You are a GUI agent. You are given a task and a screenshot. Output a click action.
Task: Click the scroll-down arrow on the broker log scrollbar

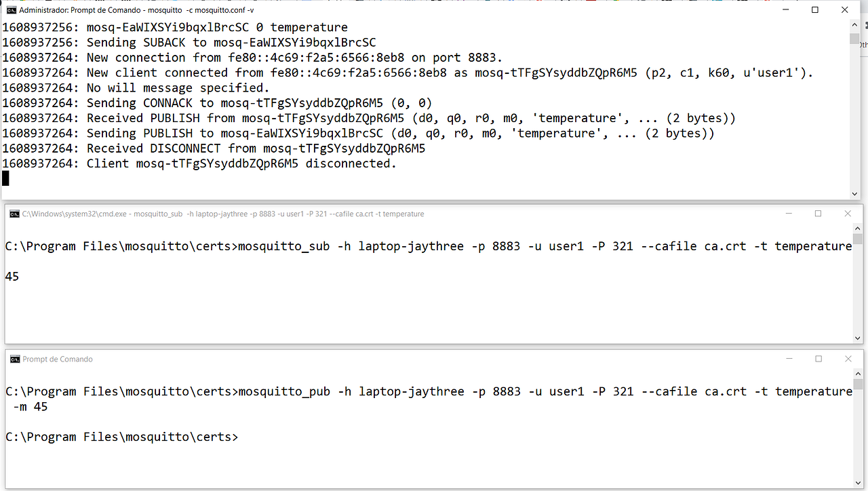(x=854, y=193)
